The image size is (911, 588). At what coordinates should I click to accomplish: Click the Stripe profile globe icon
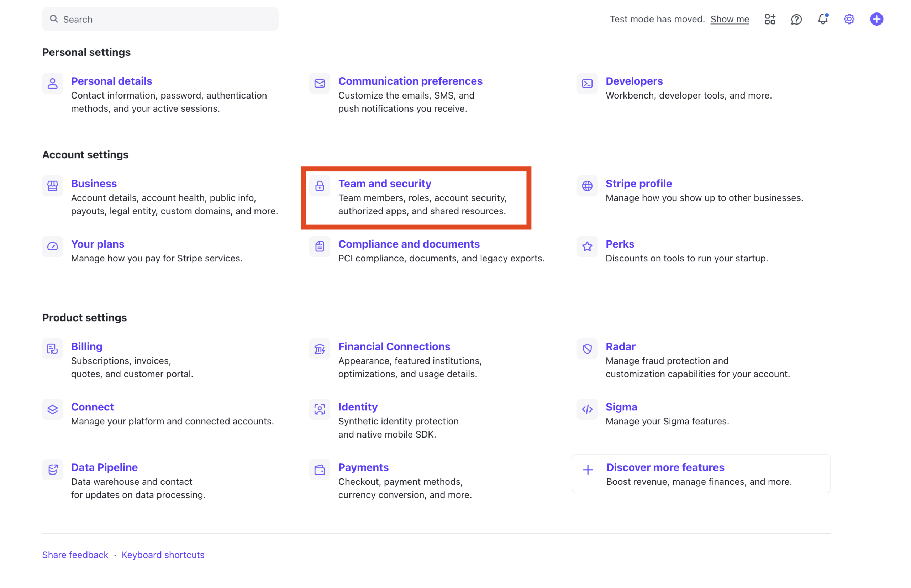tap(587, 186)
